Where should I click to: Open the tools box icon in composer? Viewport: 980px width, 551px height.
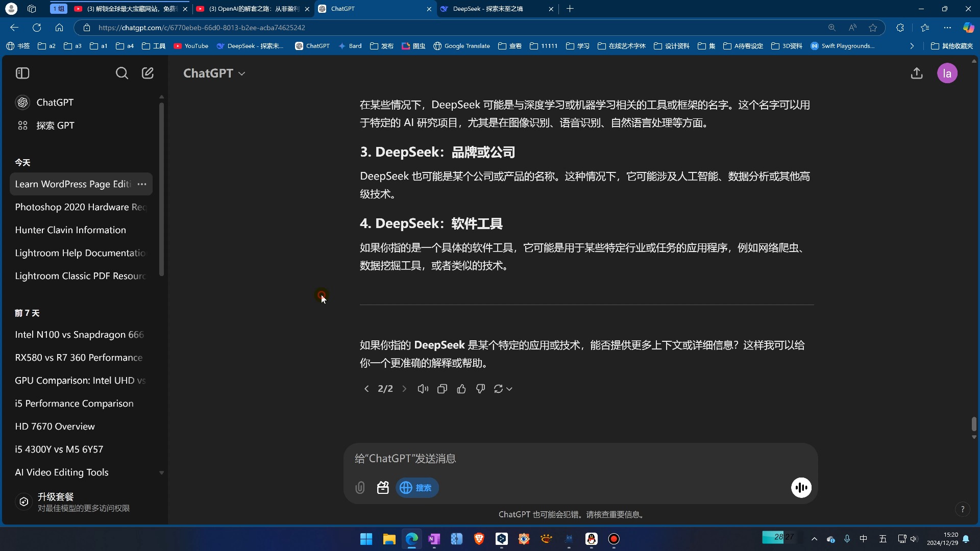coord(383,488)
